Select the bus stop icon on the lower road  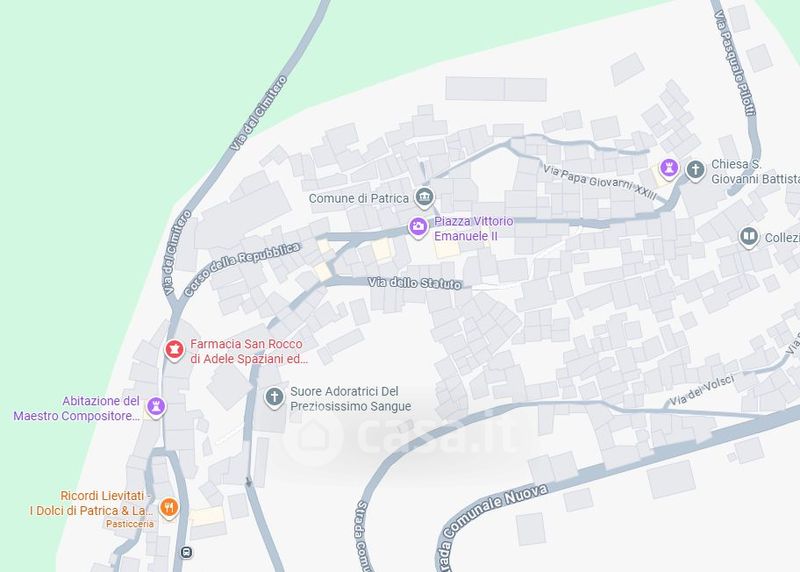coord(187,552)
